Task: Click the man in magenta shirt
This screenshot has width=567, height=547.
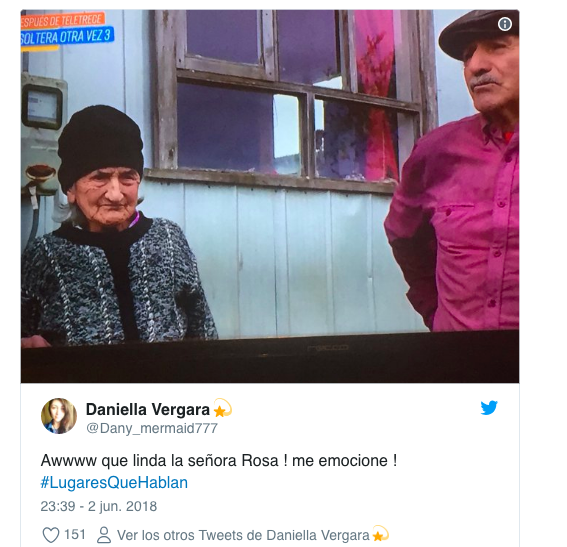Action: 454,170
